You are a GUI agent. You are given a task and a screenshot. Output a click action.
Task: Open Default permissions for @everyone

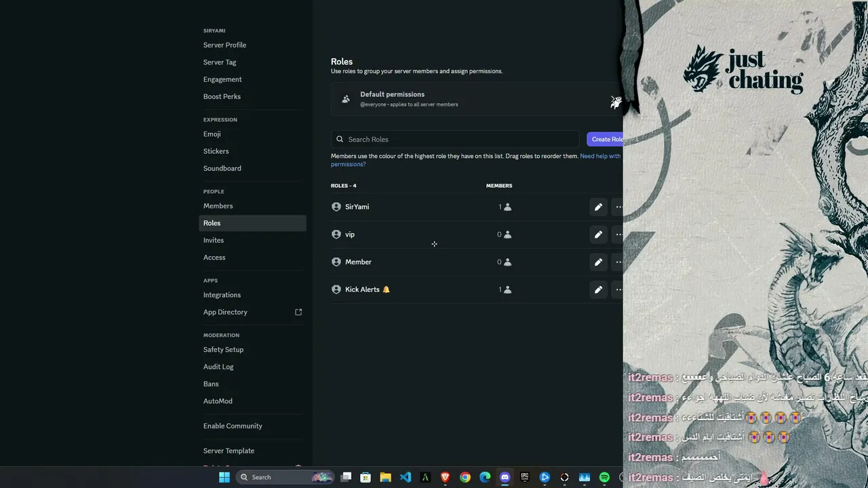point(477,99)
